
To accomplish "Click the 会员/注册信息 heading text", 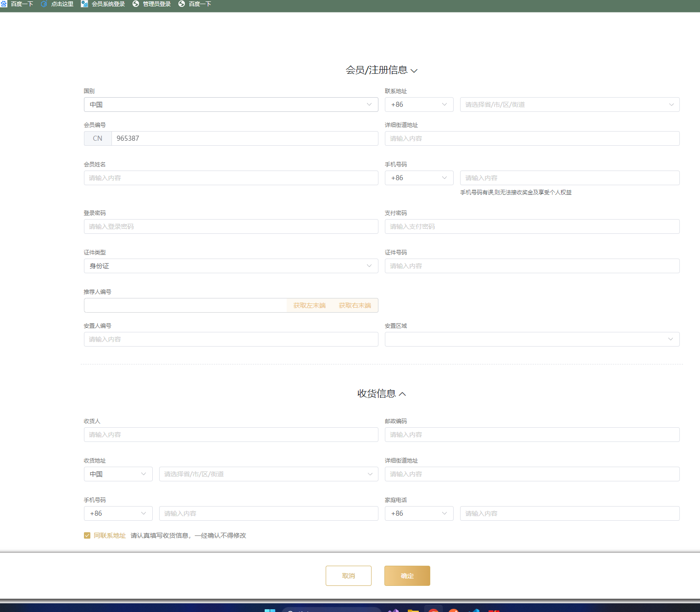I will pos(377,70).
